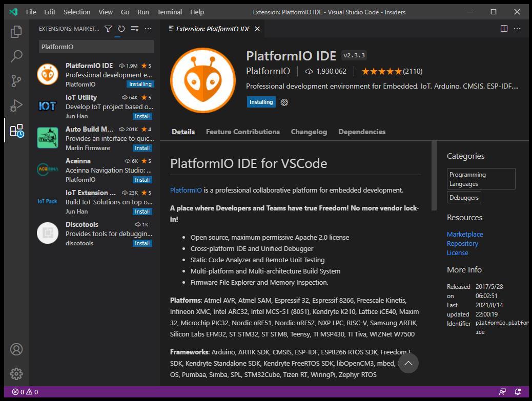Image resolution: width=532 pixels, height=401 pixels.
Task: Install the Discotools extension
Action: tap(142, 243)
